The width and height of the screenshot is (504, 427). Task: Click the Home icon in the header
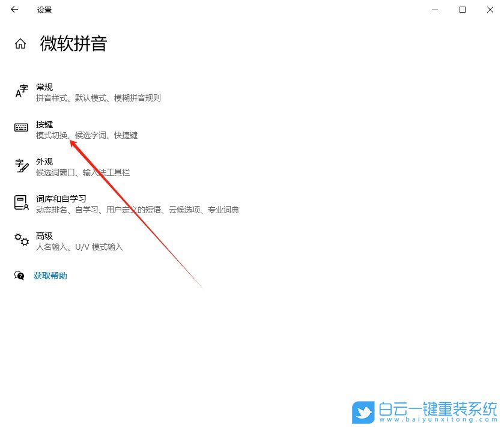click(21, 43)
